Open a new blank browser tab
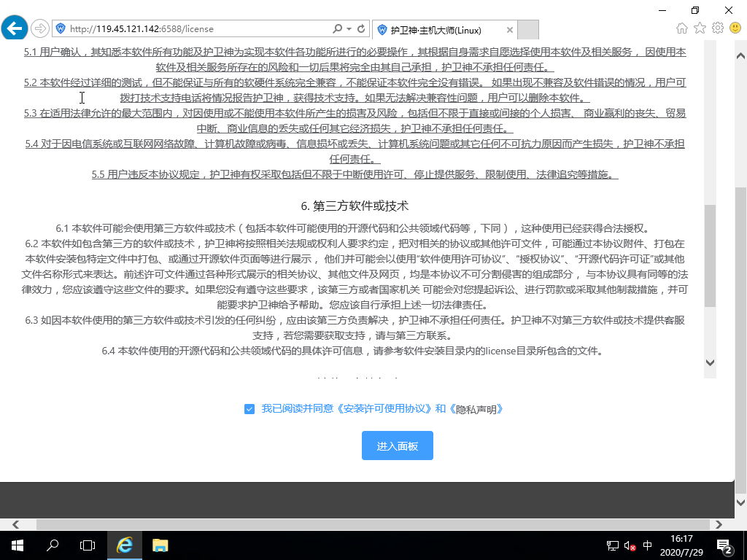Viewport: 747px width, 560px height. click(528, 30)
